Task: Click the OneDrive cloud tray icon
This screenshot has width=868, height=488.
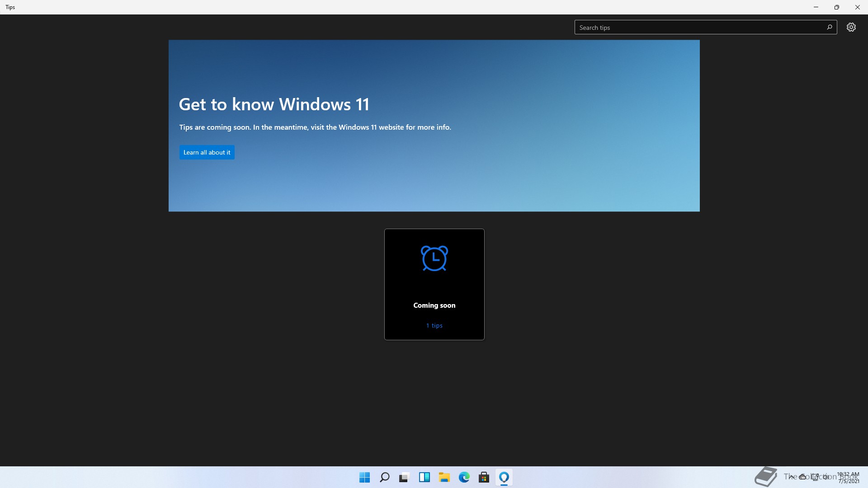Action: 802,477
